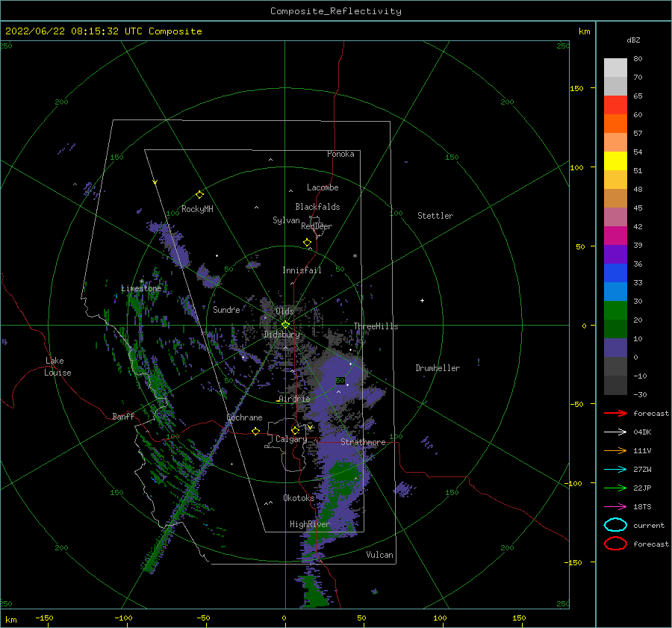672x628 pixels.
Task: Click the cyan current ellipse icon
Action: click(x=615, y=525)
